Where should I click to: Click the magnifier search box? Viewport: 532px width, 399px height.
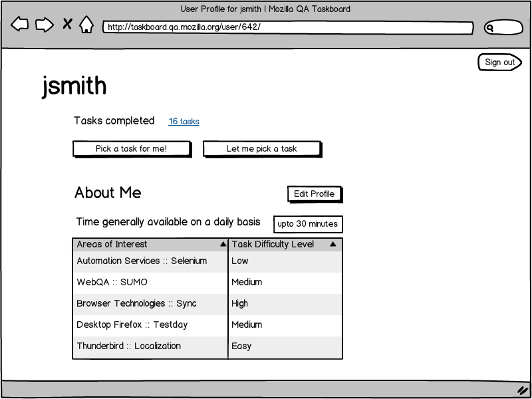503,27
